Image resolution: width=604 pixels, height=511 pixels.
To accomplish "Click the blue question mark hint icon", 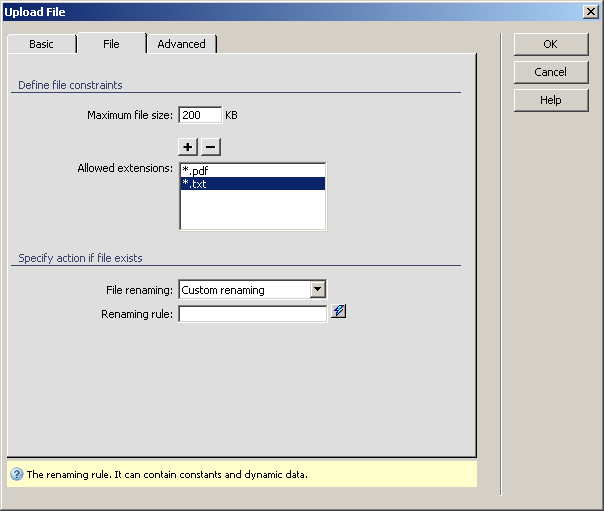I will click(16, 475).
